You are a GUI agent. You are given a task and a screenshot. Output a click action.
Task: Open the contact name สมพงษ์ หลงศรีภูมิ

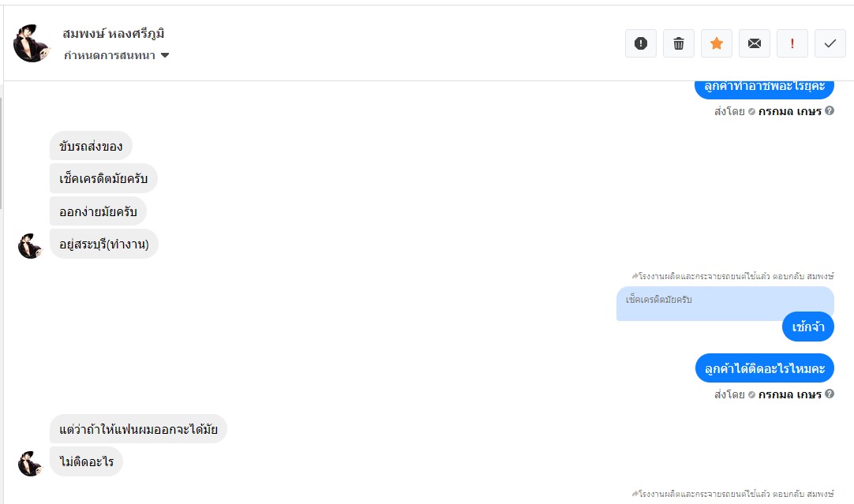tap(113, 34)
